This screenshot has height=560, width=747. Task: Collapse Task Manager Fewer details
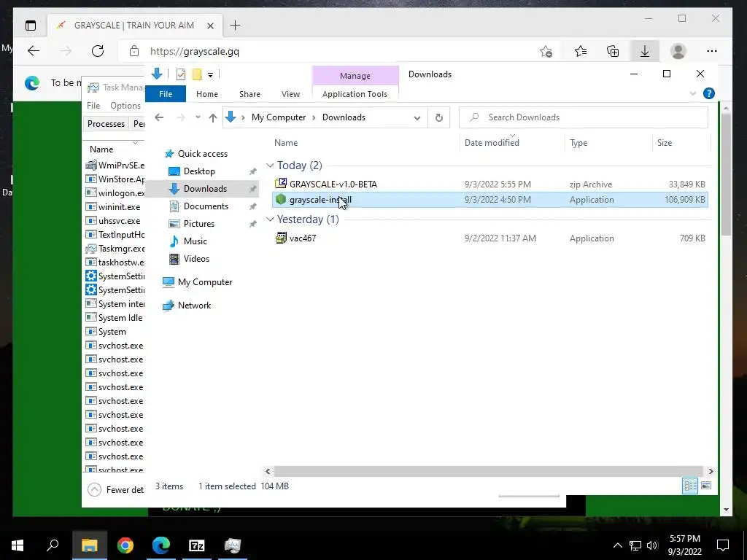(116, 489)
